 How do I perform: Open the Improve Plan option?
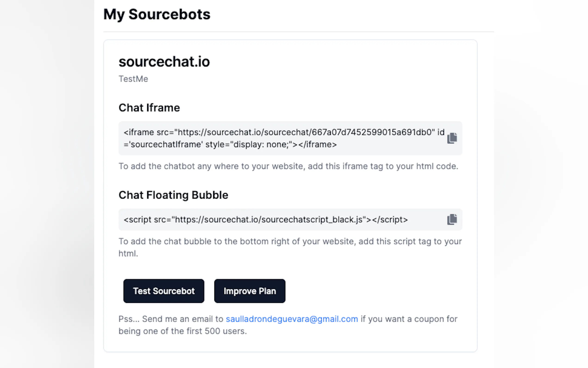[x=250, y=291]
